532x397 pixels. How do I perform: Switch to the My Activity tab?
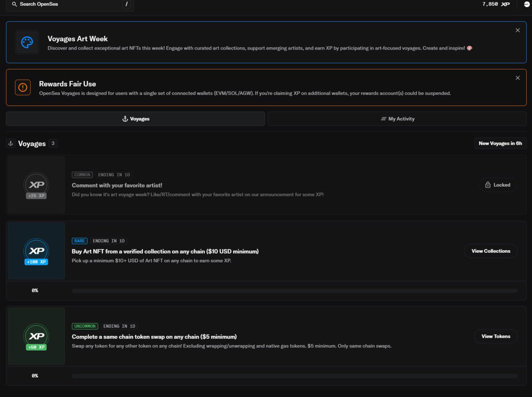pyautogui.click(x=397, y=119)
